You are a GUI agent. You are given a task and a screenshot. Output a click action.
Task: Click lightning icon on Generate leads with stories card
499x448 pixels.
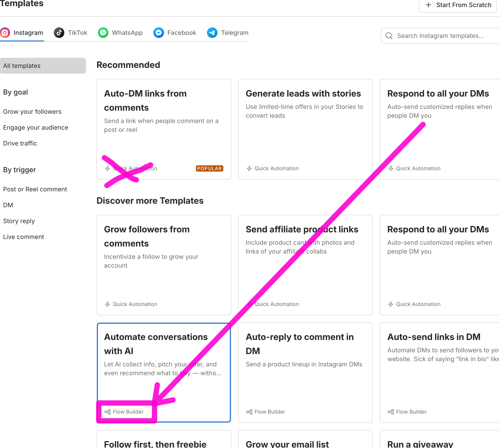tap(249, 169)
